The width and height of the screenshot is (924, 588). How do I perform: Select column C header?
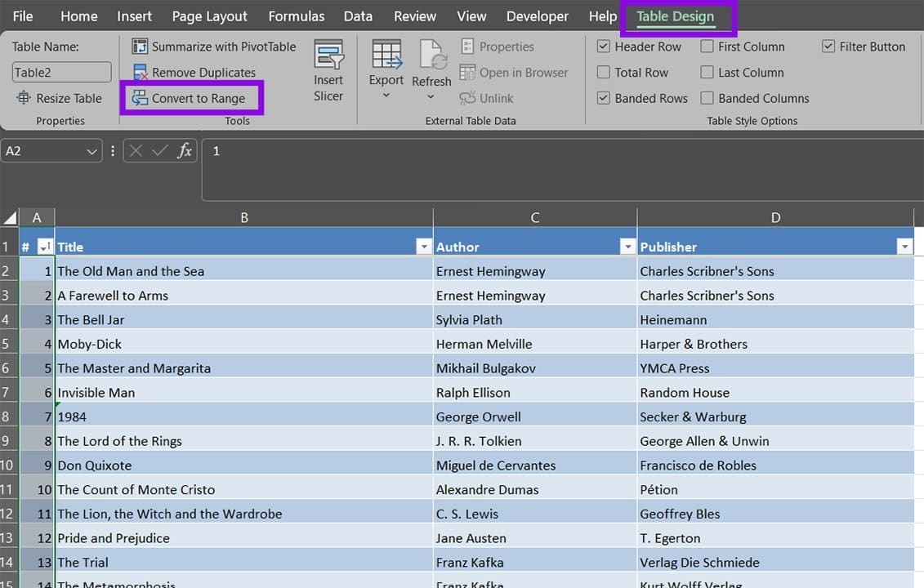[535, 217]
